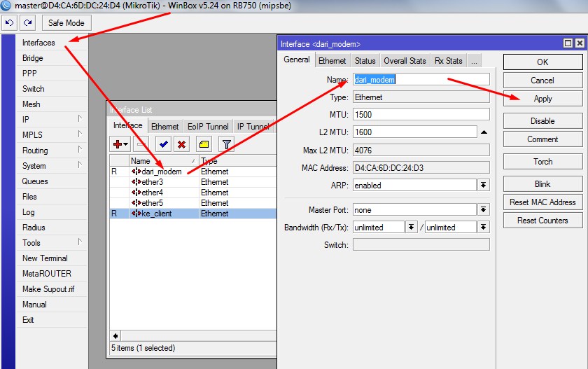The image size is (588, 369).
Task: Click the ether5 interface icon
Action: point(136,203)
